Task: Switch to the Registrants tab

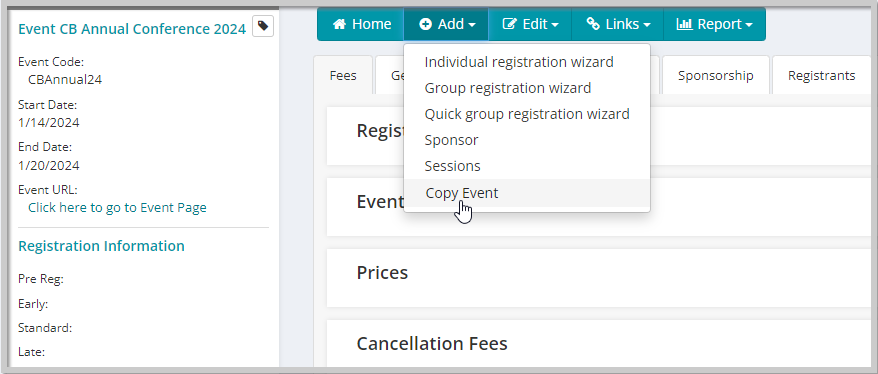Action: click(x=821, y=75)
